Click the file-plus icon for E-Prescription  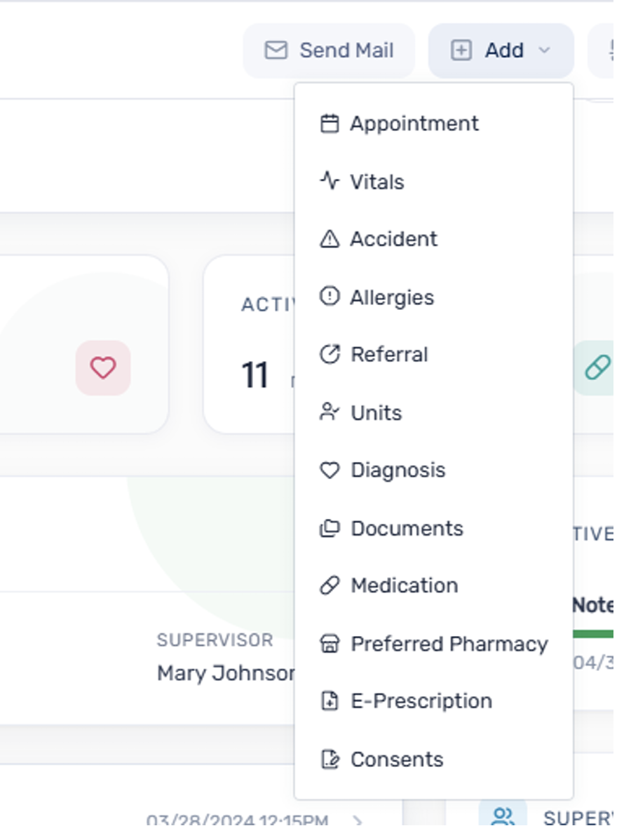pos(330,700)
